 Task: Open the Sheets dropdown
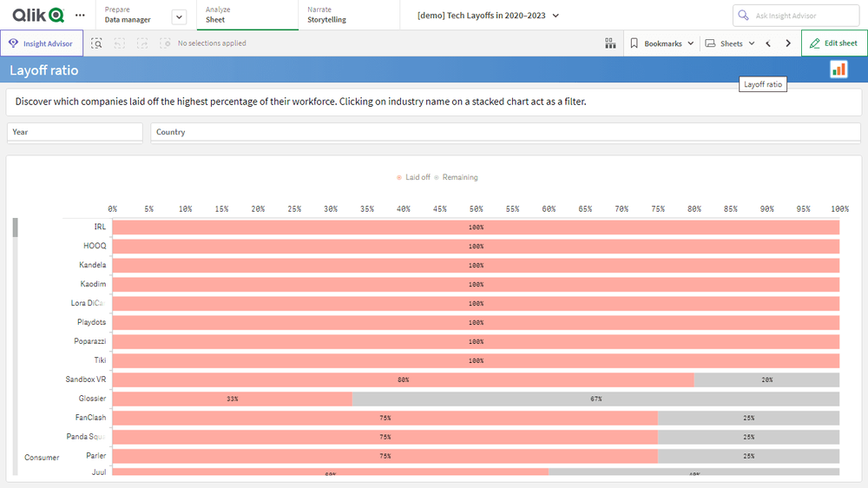[730, 43]
